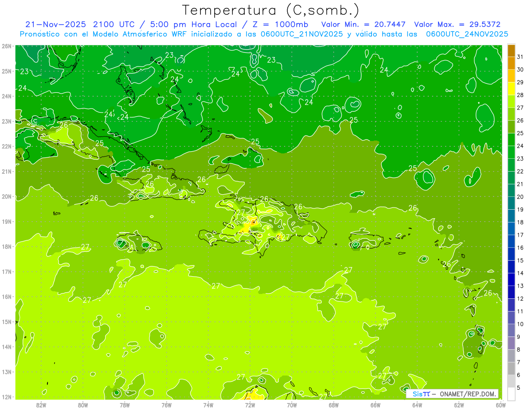Click the "60W" longitude axis label
The height and width of the screenshot is (411, 532).
click(x=501, y=405)
